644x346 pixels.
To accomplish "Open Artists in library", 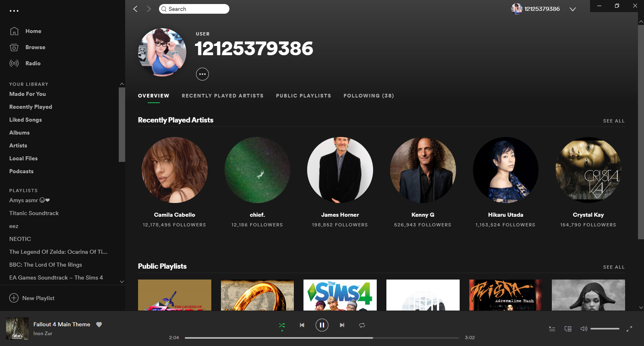I will (18, 145).
